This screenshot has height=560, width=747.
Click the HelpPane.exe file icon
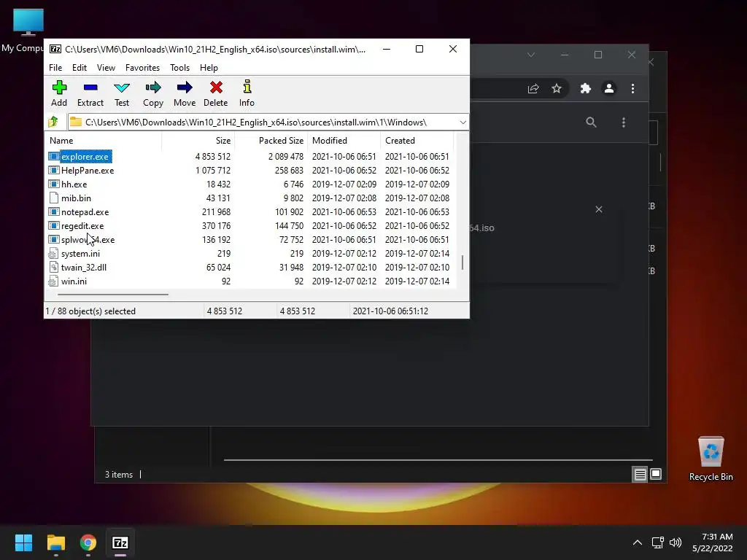54,170
